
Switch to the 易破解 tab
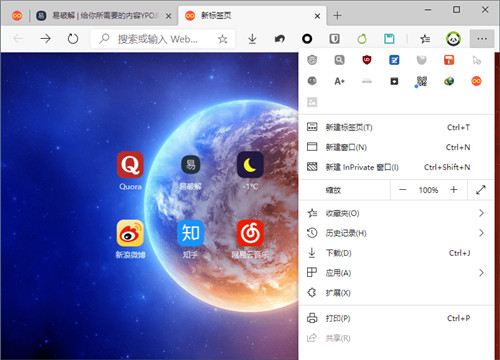pyautogui.click(x=104, y=16)
